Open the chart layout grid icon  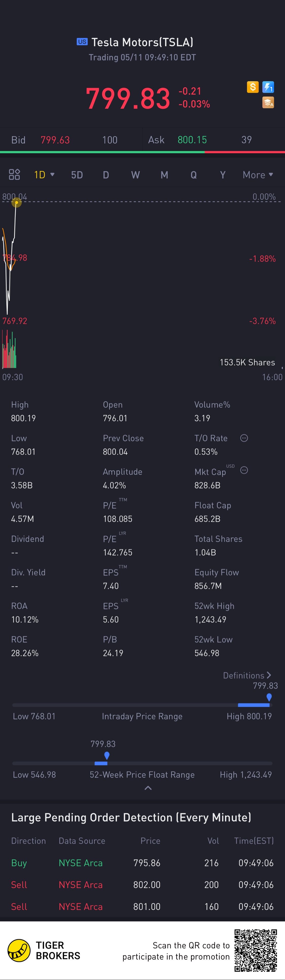tap(14, 175)
